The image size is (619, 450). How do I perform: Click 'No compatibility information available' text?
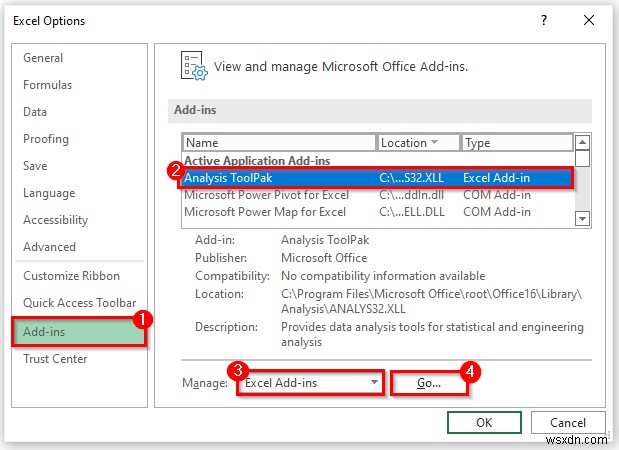pos(383,276)
